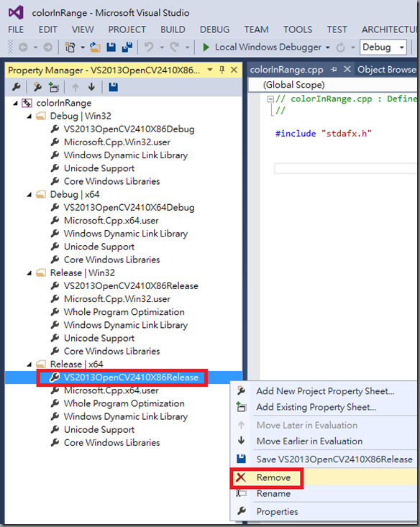Open the TEST menu
This screenshot has height=527, width=420.
[x=337, y=29]
